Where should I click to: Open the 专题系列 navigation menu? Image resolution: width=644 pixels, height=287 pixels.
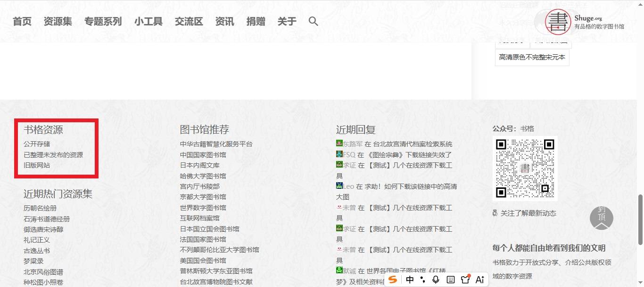point(103,21)
